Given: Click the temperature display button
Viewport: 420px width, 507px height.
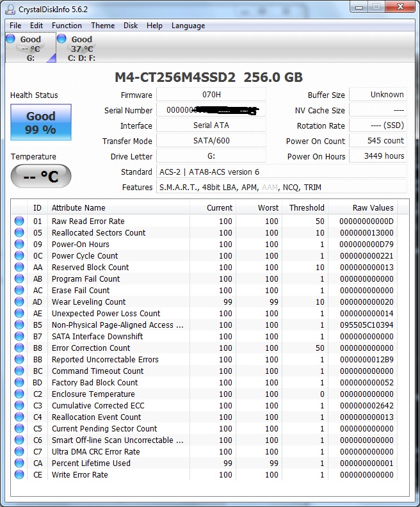Looking at the screenshot, I should click(x=41, y=176).
